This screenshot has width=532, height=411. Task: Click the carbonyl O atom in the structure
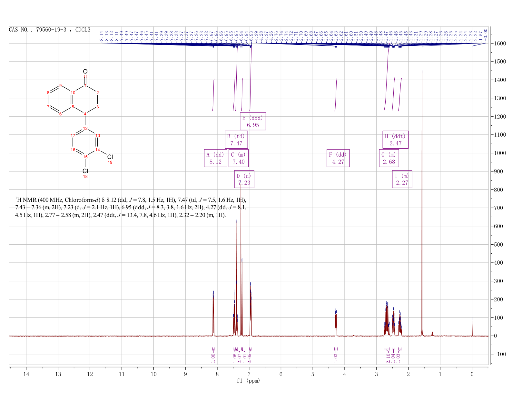(85, 71)
